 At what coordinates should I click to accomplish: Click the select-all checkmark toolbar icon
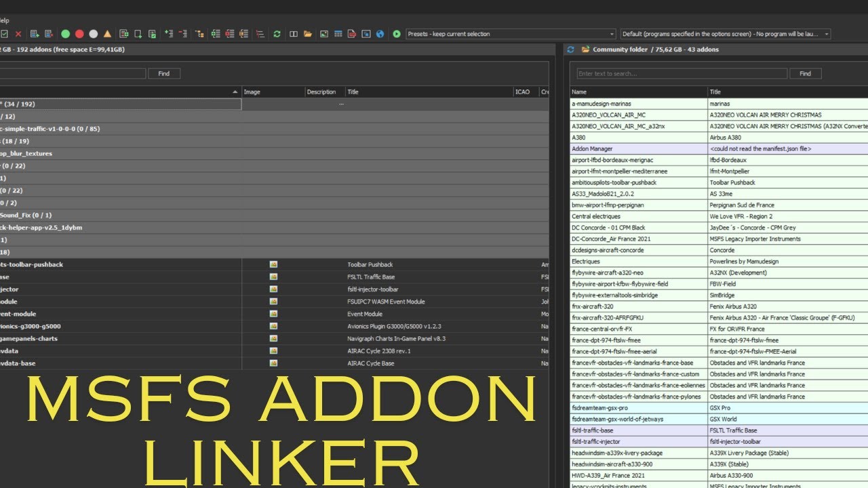pos(4,34)
